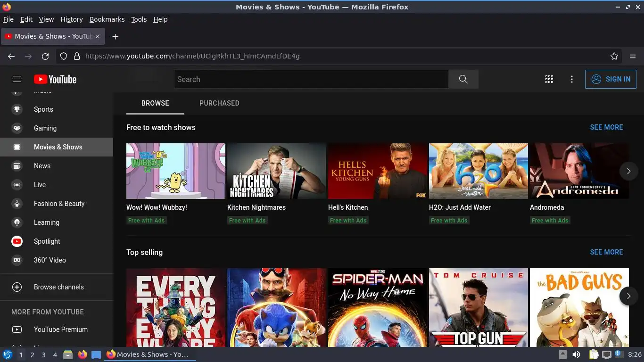Open the three-dot settings menu
The width and height of the screenshot is (644, 362).
click(571, 79)
